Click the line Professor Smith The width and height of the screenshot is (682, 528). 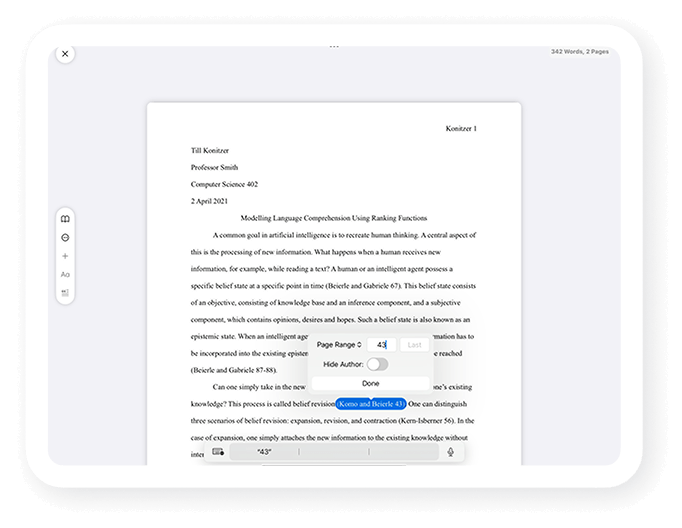(214, 167)
